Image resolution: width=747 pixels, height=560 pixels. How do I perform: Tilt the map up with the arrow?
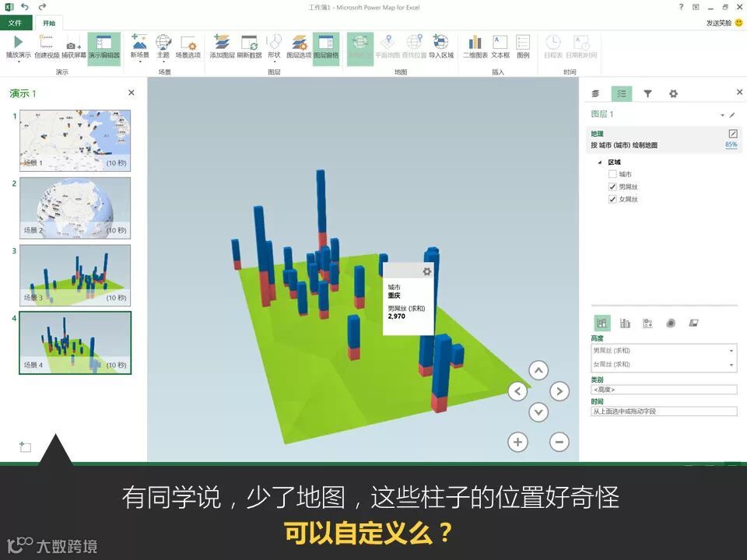pyautogui.click(x=538, y=370)
